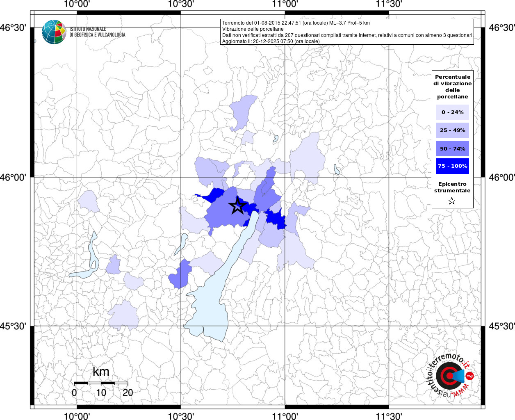515x420 pixels.
Task: Click the top 11°00' longitude label
Action: click(285, 4)
